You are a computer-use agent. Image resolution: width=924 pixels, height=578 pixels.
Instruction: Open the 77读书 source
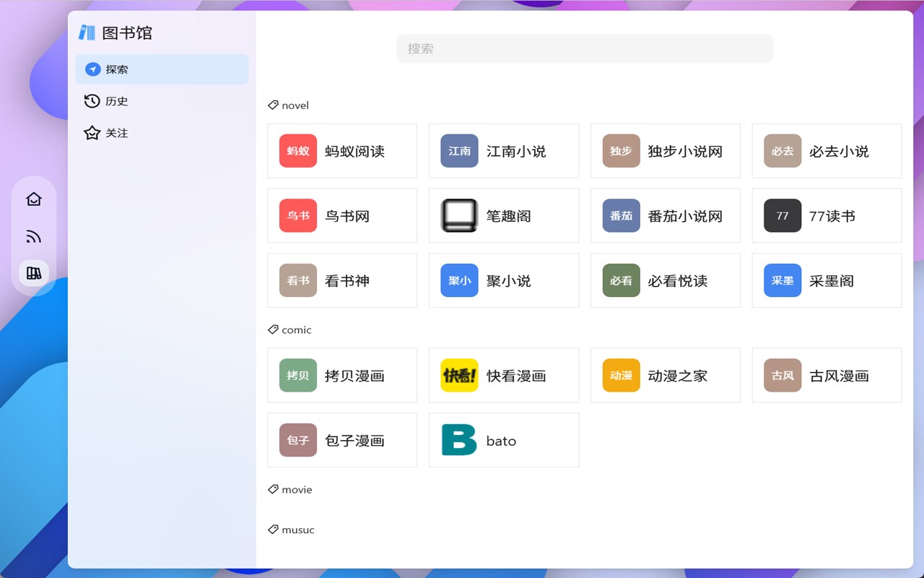pyautogui.click(x=827, y=215)
